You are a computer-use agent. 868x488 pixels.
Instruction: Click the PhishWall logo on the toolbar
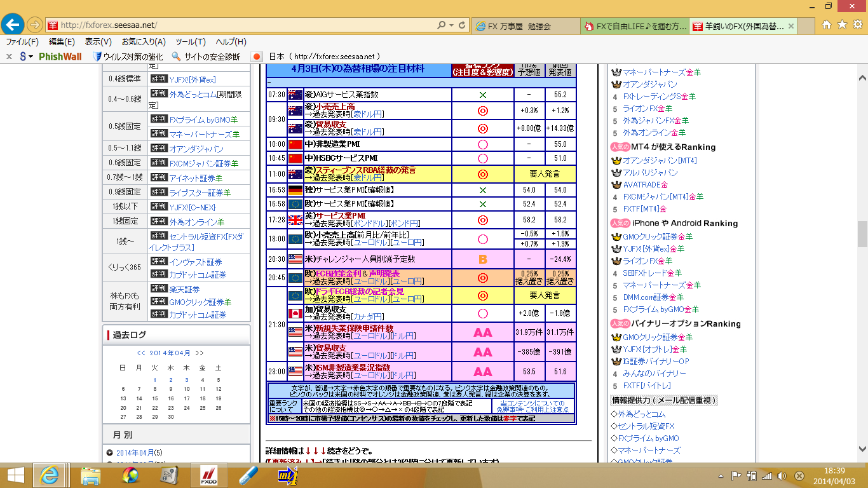(x=60, y=57)
